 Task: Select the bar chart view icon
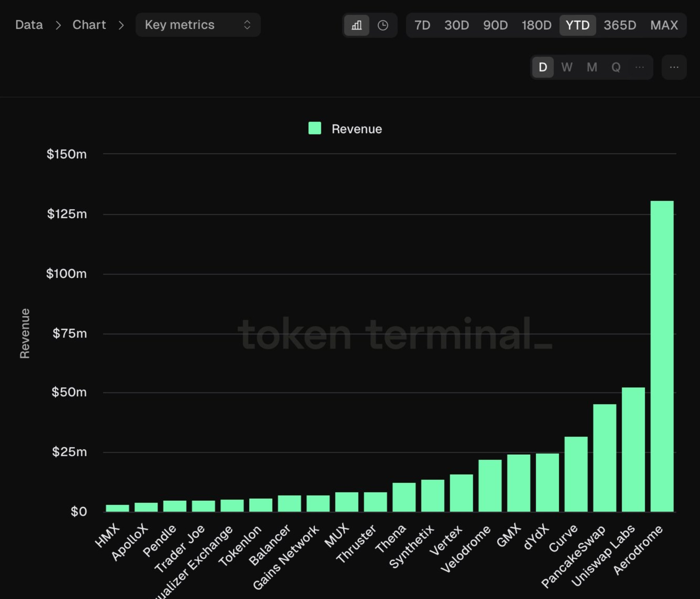pos(356,25)
